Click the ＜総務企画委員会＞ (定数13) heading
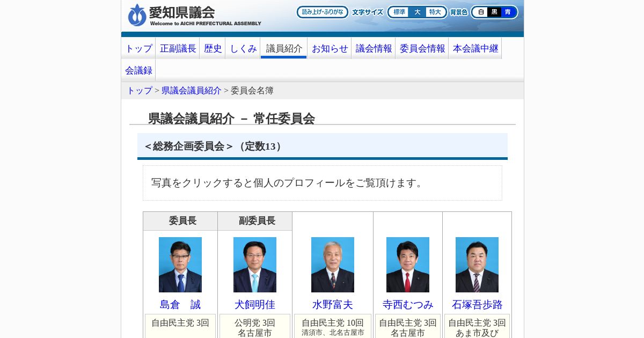The width and height of the screenshot is (644, 338). tap(323, 146)
